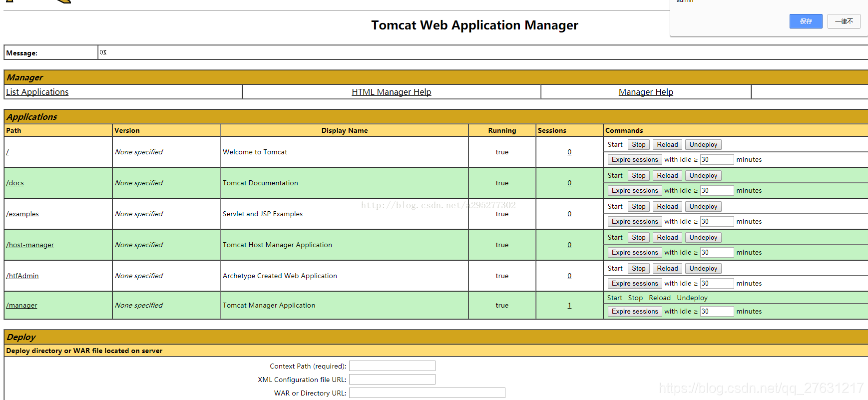
Task: Undeploy the Tomcat Host Manager Application
Action: pos(703,238)
